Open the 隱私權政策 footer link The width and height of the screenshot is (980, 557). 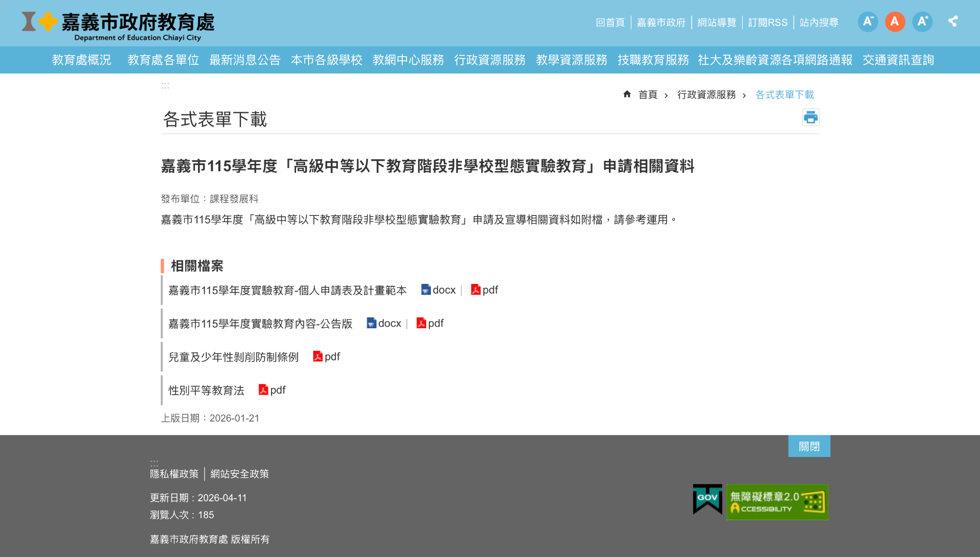pos(174,474)
